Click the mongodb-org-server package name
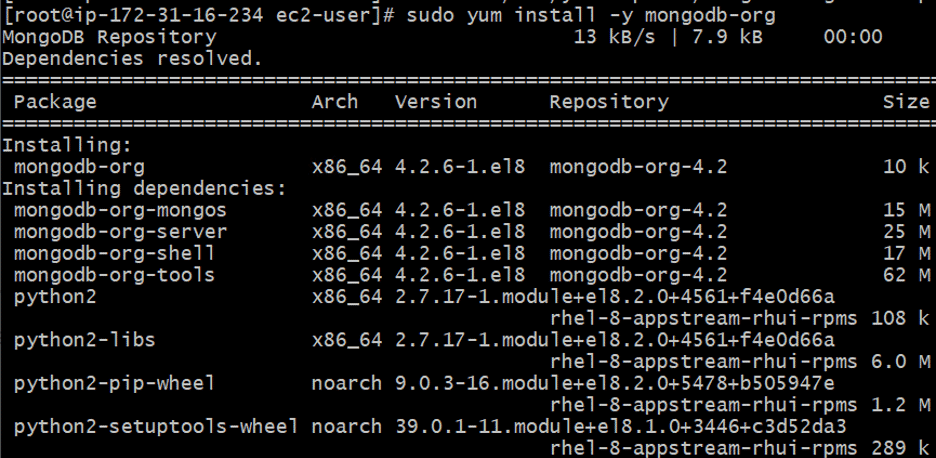Image resolution: width=936 pixels, height=458 pixels. tap(120, 232)
